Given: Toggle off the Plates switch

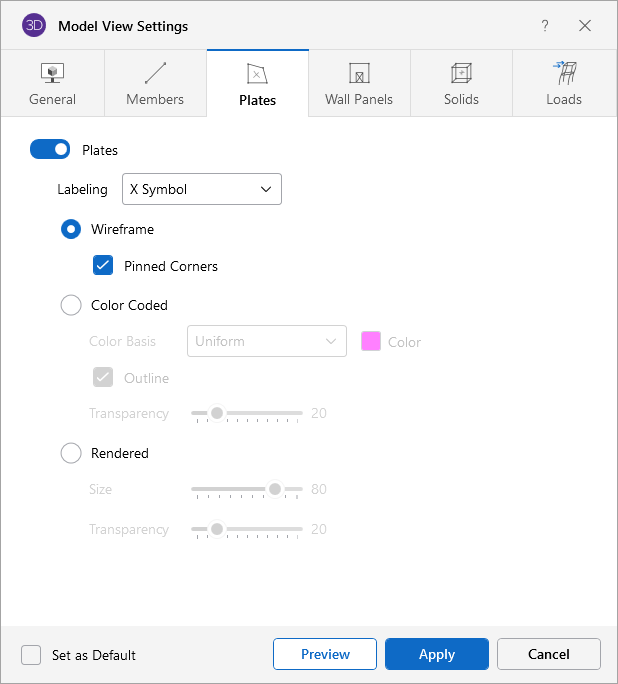Looking at the screenshot, I should pos(50,149).
